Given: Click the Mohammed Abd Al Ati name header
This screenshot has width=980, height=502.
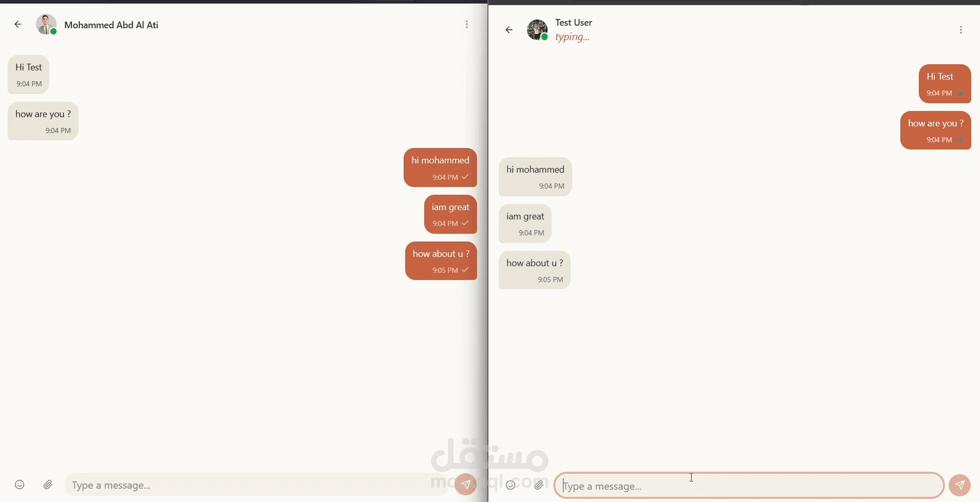Looking at the screenshot, I should (111, 25).
